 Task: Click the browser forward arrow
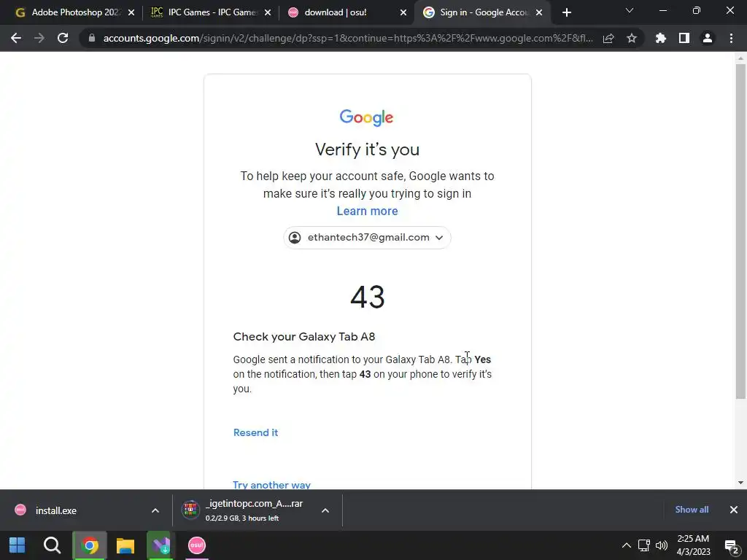tap(39, 38)
